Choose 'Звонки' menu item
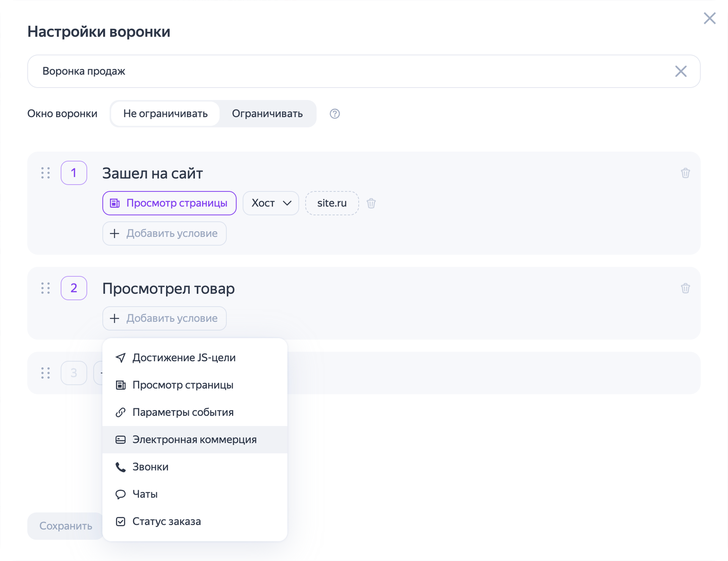Image resolution: width=728 pixels, height=561 pixels. 195,467
